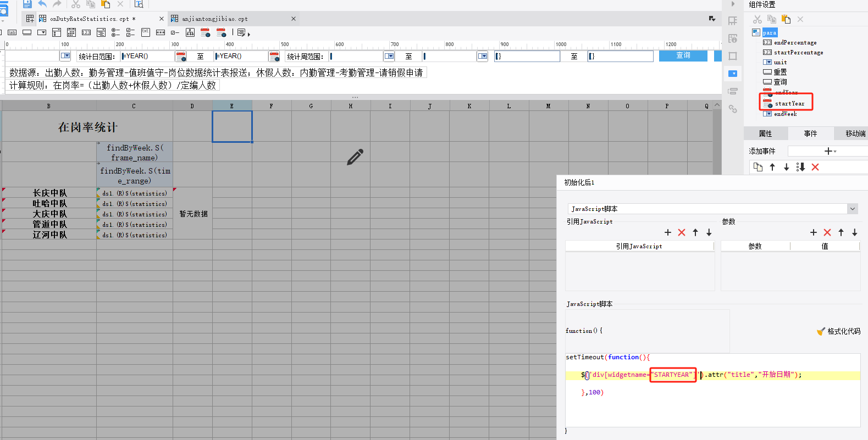
Task: Click the first YEAR() date input field
Action: 147,56
